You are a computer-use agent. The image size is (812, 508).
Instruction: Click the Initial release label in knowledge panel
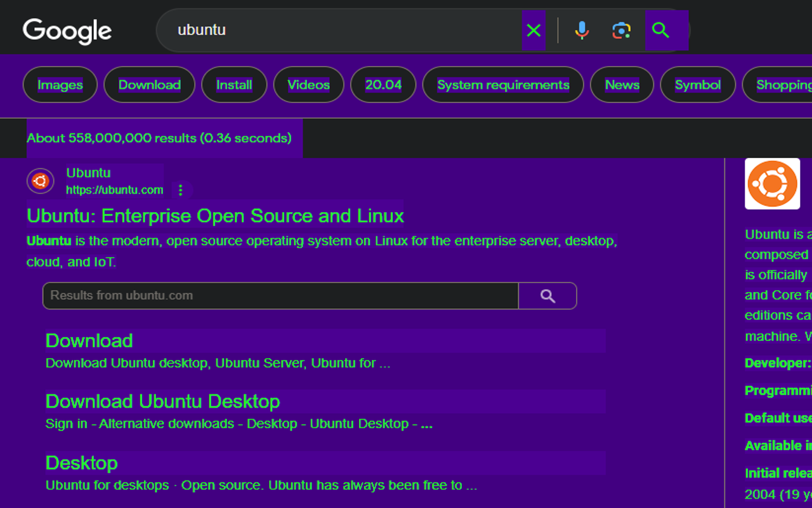[778, 473]
